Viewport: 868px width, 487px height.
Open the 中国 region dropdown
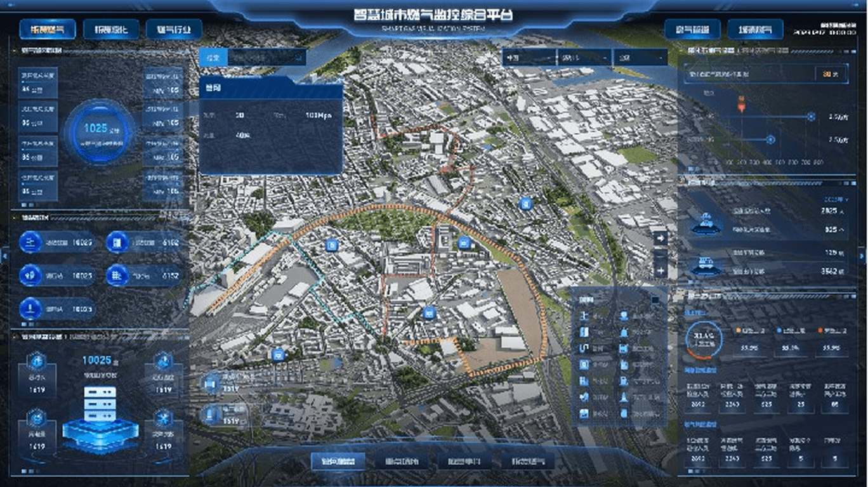529,58
